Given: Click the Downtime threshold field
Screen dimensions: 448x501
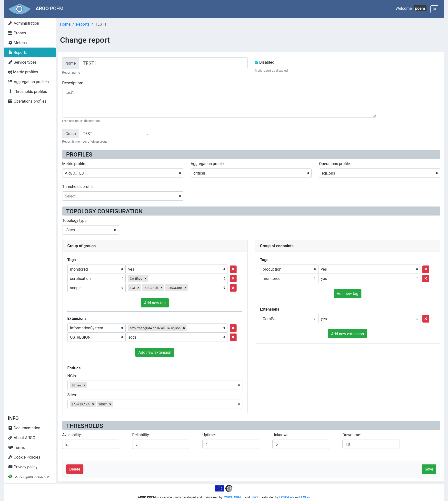Looking at the screenshot, I should (x=371, y=444).
